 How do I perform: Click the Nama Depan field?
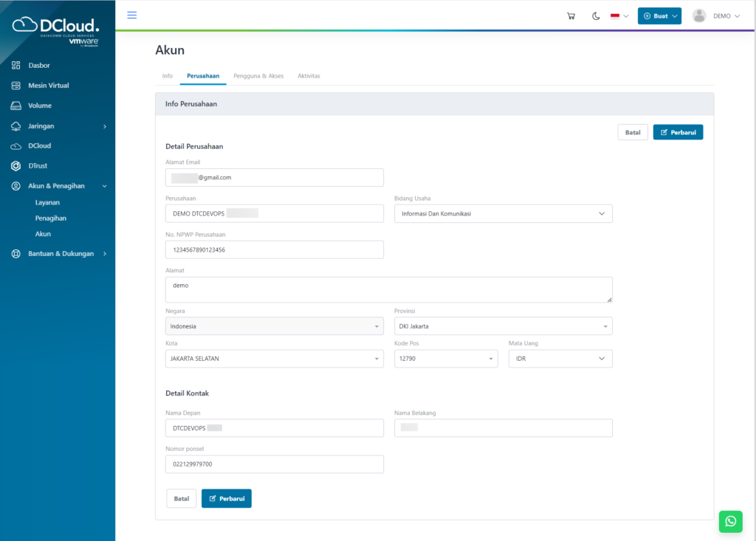pos(275,428)
